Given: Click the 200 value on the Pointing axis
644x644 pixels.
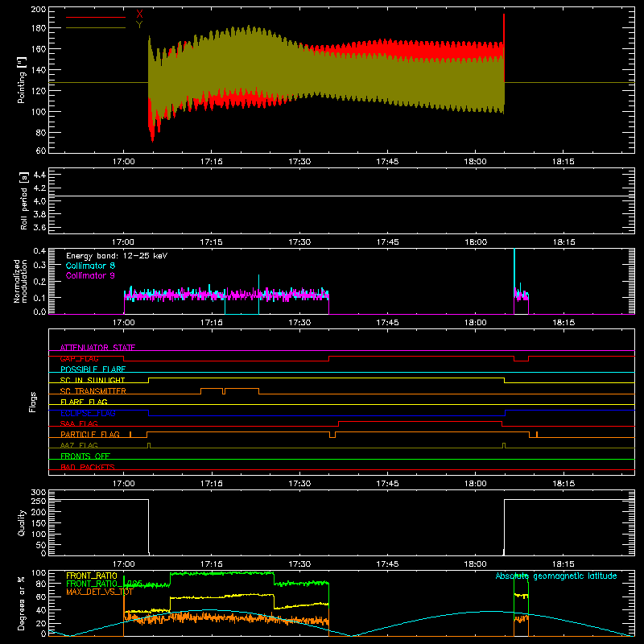Looking at the screenshot, I should click(x=38, y=10).
